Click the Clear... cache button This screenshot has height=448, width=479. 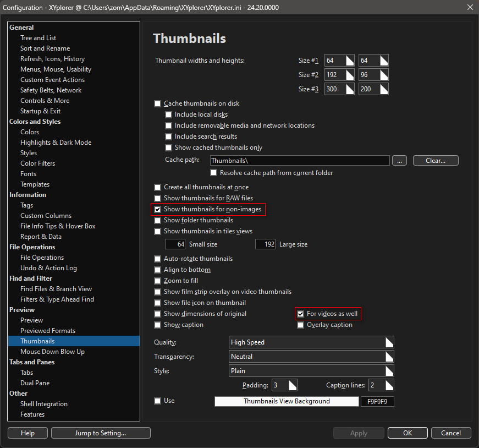(x=435, y=161)
